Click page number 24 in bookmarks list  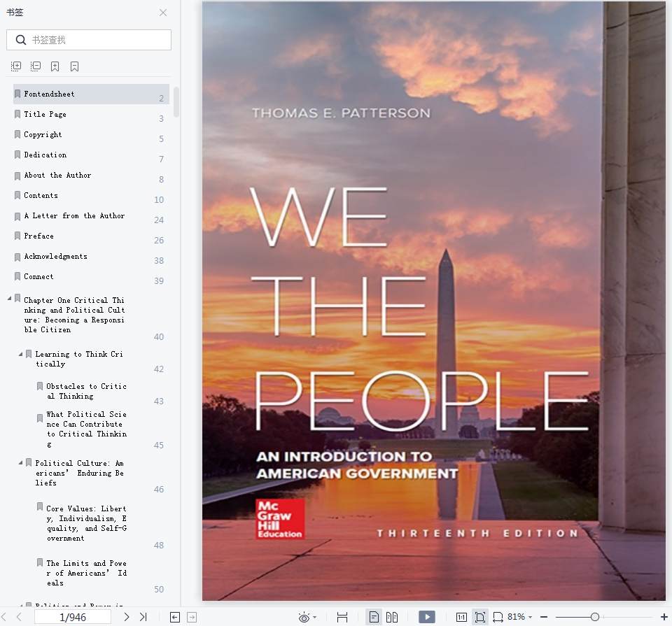click(159, 220)
